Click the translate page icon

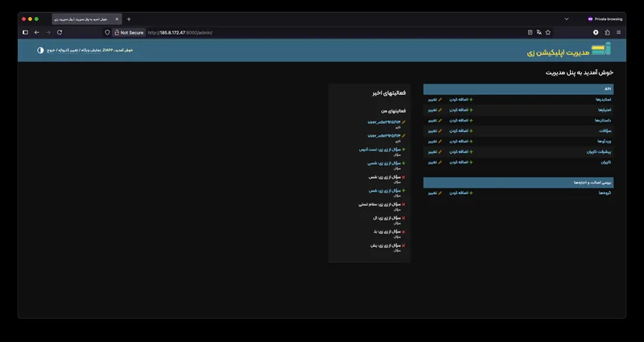(539, 32)
